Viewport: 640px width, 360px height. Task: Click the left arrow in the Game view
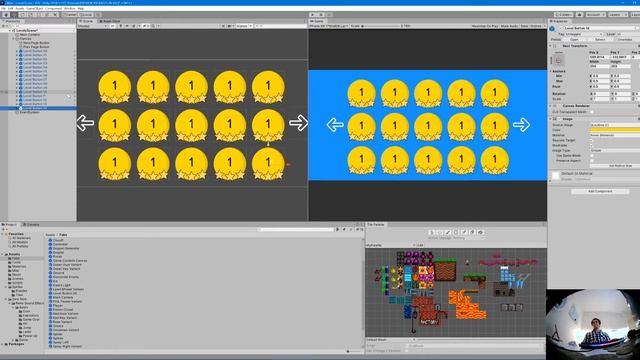[335, 125]
